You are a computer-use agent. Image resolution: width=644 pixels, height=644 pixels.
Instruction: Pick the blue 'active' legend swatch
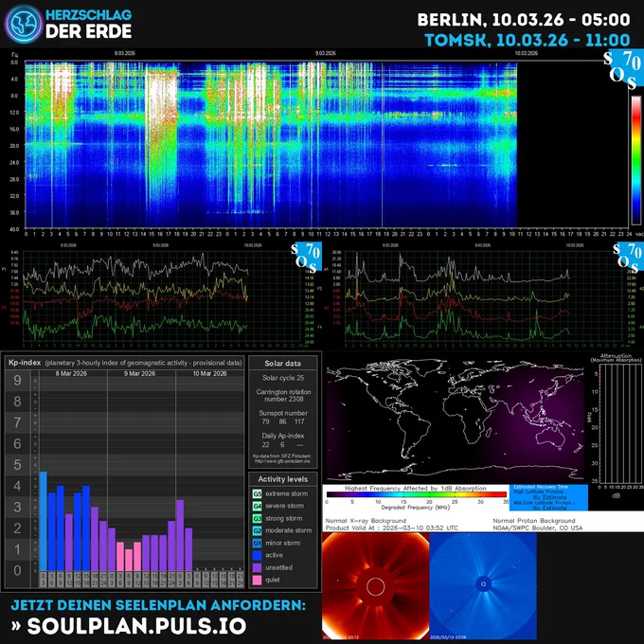[257, 555]
